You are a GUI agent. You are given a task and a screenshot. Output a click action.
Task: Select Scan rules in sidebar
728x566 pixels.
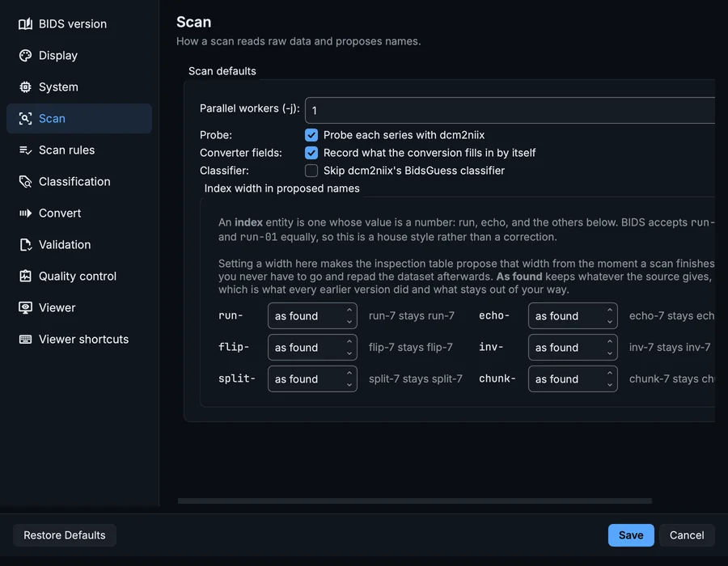[79, 150]
